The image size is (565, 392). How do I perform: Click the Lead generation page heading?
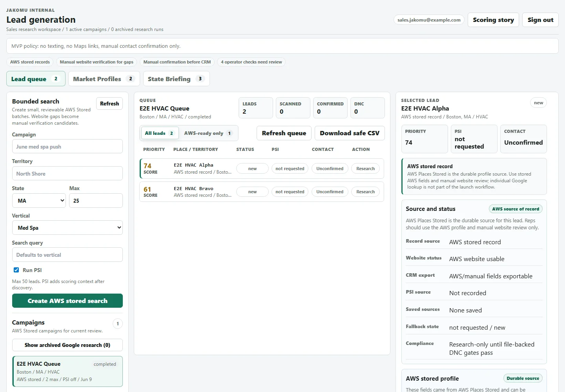click(x=41, y=20)
